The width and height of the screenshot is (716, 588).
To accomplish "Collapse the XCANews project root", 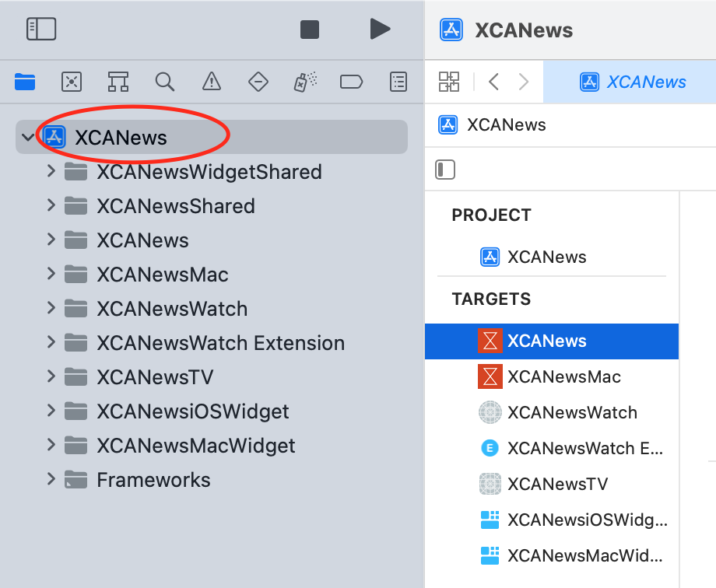I will coord(27,137).
